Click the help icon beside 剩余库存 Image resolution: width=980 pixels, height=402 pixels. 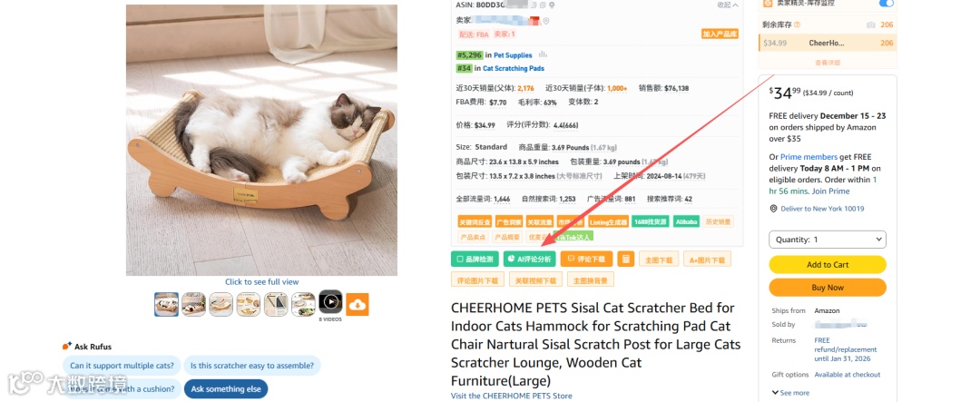tap(797, 25)
